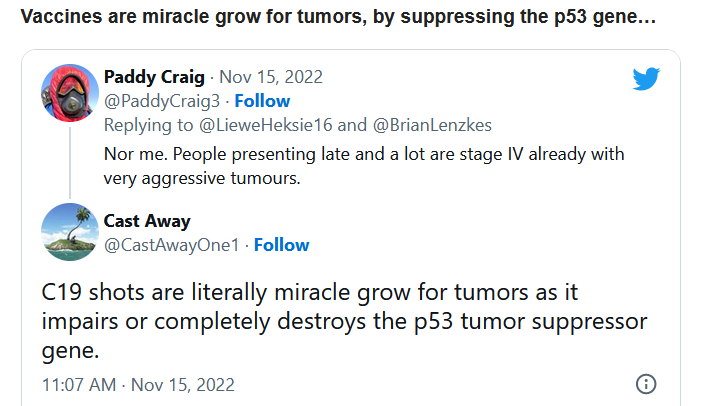Click the tweet info circle icon
The width and height of the screenshot is (704, 406).
646,384
